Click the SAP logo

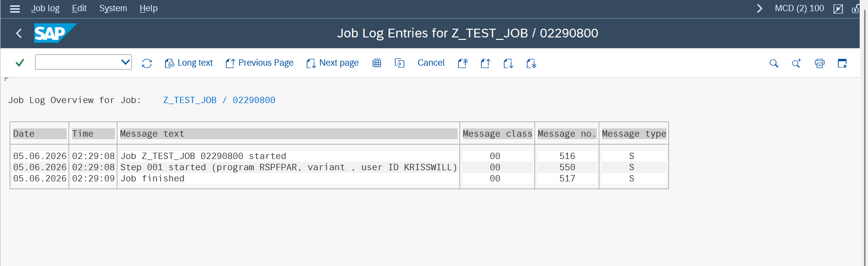pyautogui.click(x=55, y=33)
